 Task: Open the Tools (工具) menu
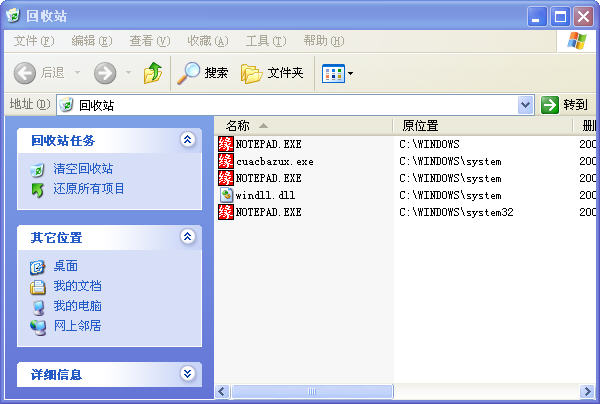(266, 41)
